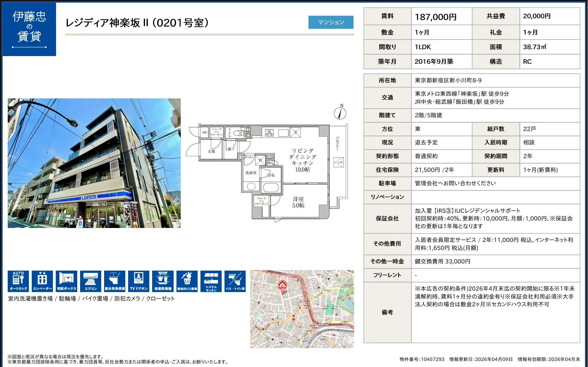
Task: Click the バス・トイレ別 separate bath icon
Action: point(235,281)
